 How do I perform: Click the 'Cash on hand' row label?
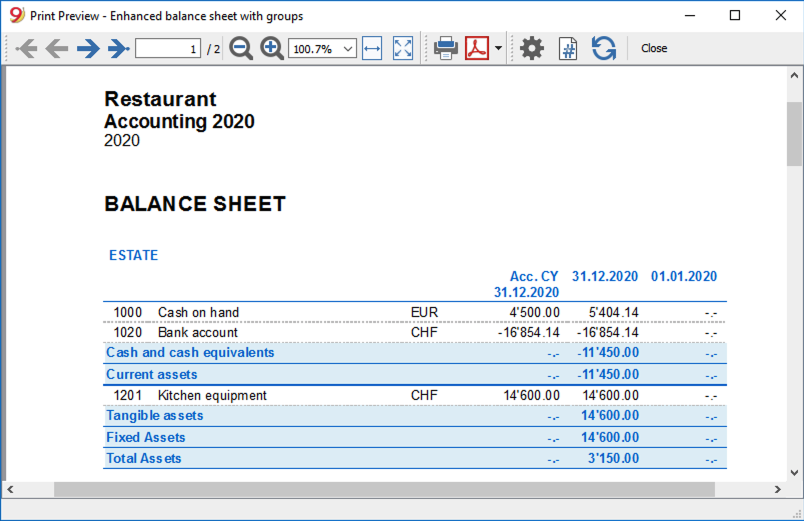[198, 312]
